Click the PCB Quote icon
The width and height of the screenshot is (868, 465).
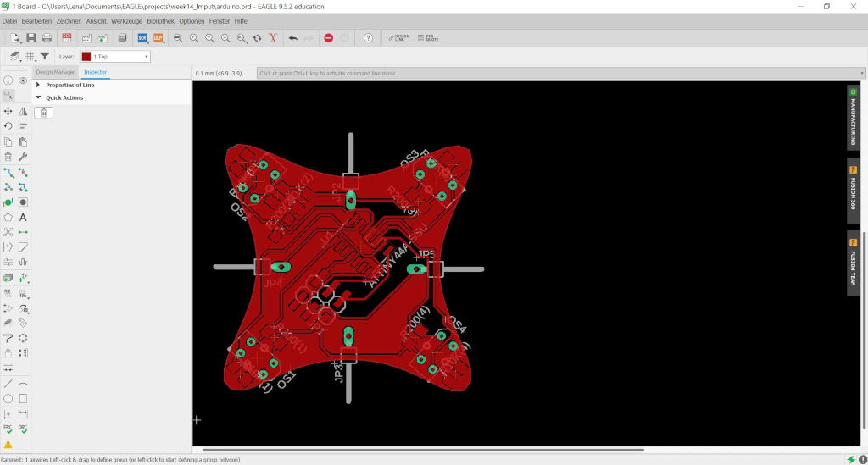click(428, 38)
